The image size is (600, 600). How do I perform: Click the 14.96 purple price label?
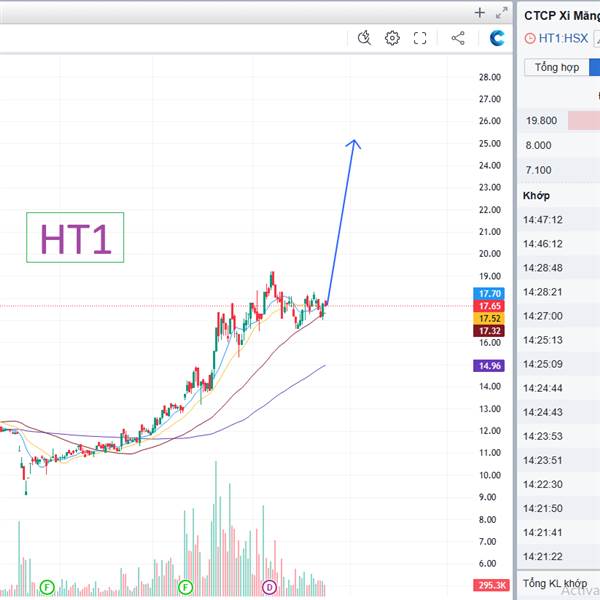[489, 366]
